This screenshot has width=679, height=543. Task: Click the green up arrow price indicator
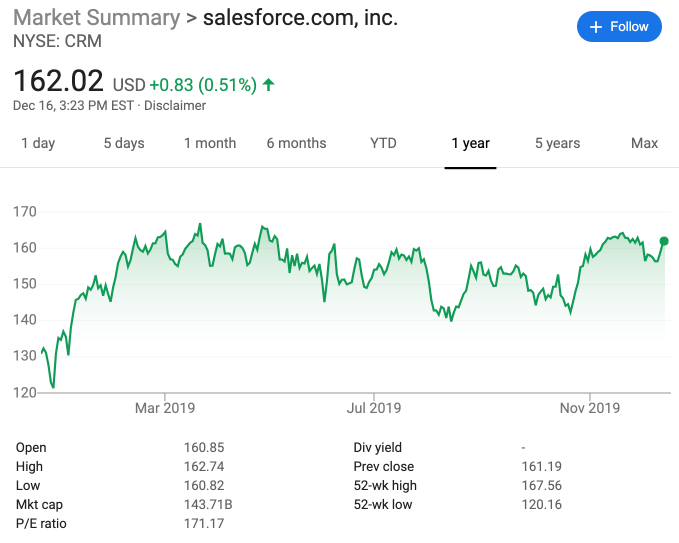[x=269, y=84]
